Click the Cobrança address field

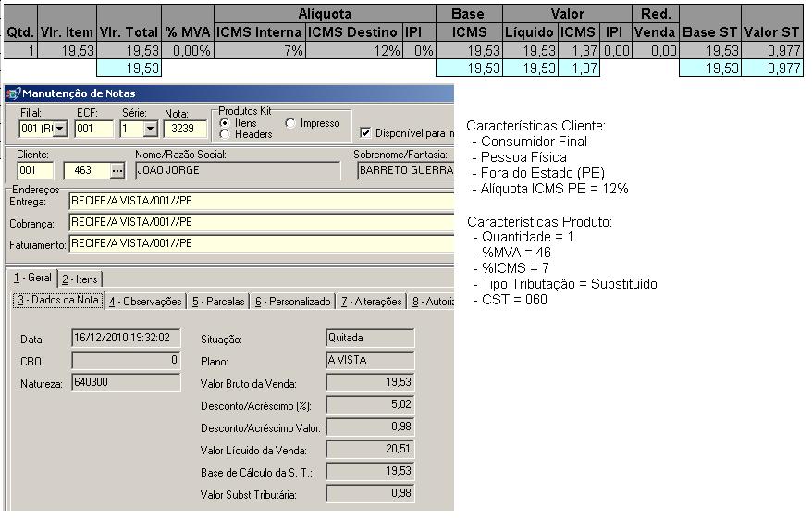coord(262,223)
